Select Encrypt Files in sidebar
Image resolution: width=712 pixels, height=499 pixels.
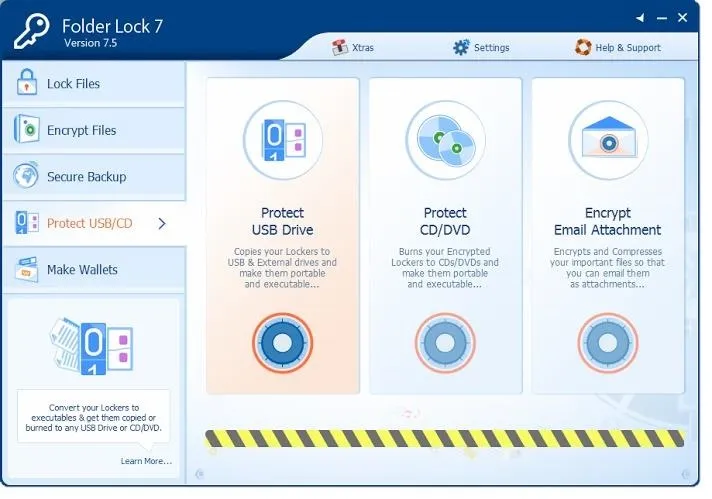click(94, 130)
